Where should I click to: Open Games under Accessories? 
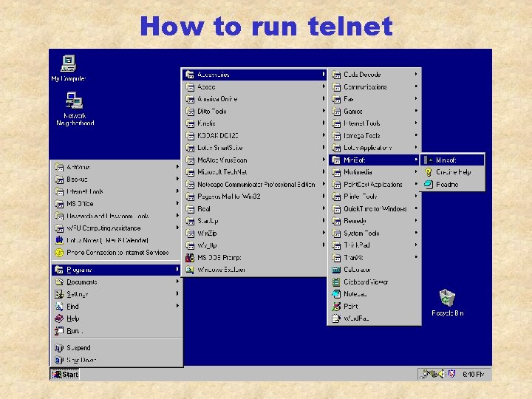pos(375,112)
